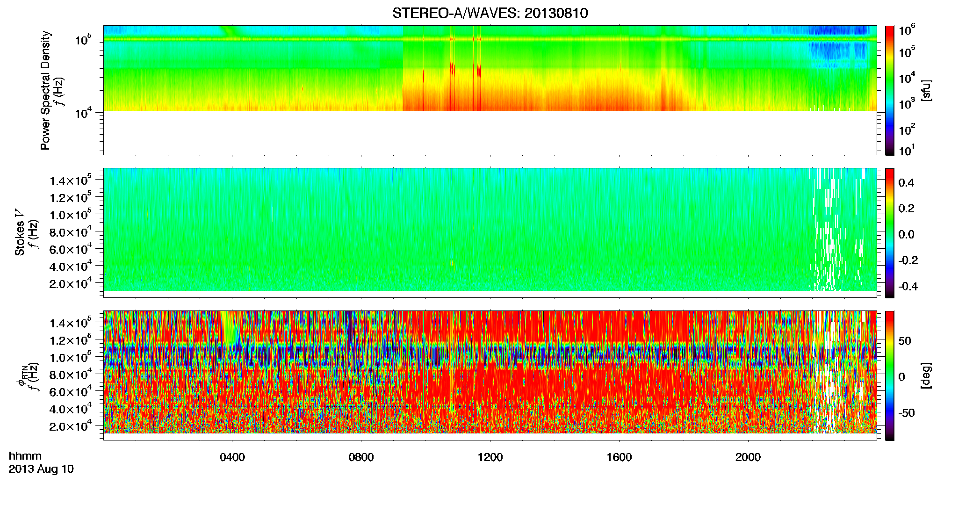Screen dimensions: 980x505
Task: Click the [deg] units label
Action: [926, 375]
